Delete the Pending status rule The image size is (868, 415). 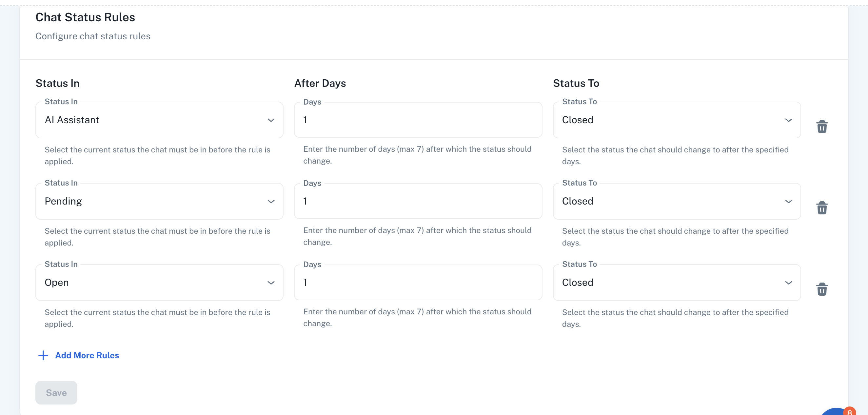(822, 208)
